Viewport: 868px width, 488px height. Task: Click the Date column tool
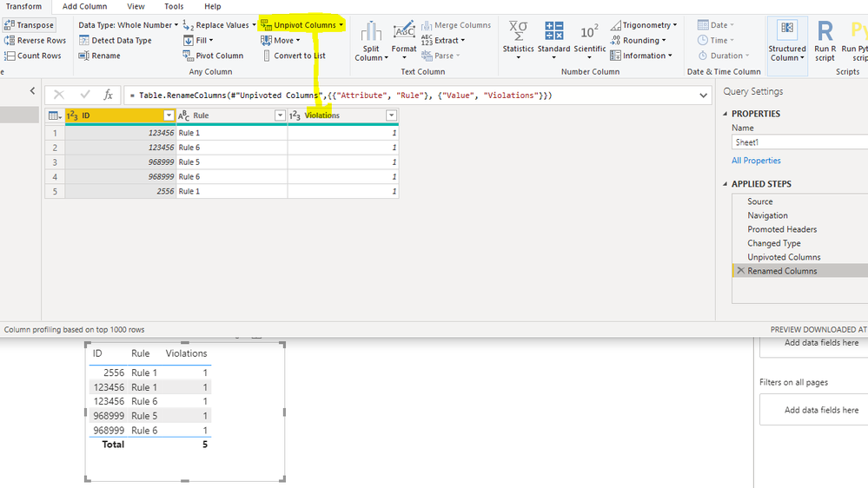(716, 25)
